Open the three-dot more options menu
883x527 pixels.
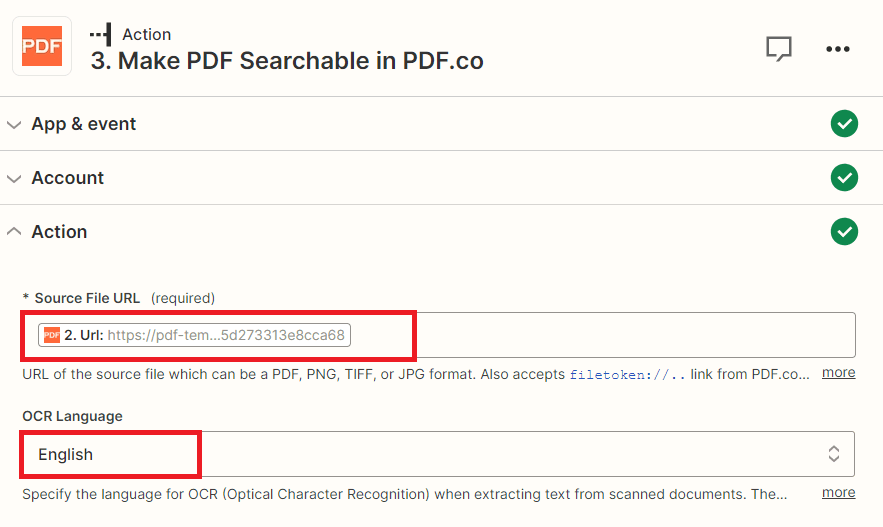837,49
